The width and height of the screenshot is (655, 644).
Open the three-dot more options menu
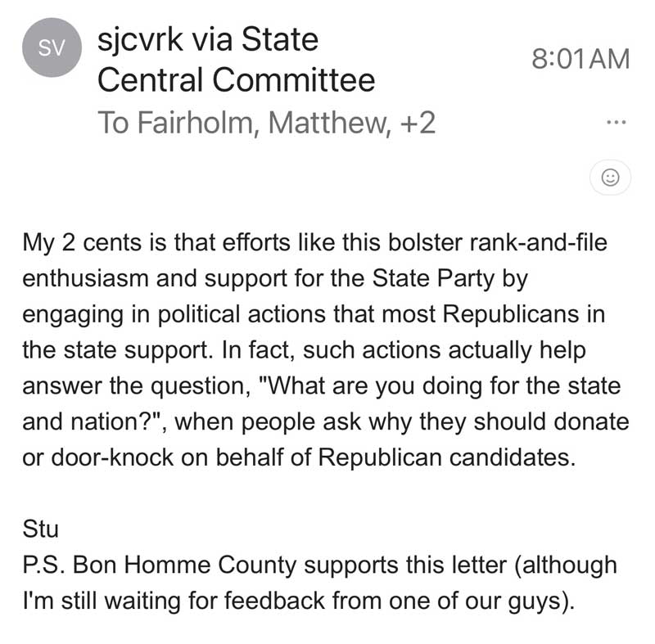(x=617, y=123)
